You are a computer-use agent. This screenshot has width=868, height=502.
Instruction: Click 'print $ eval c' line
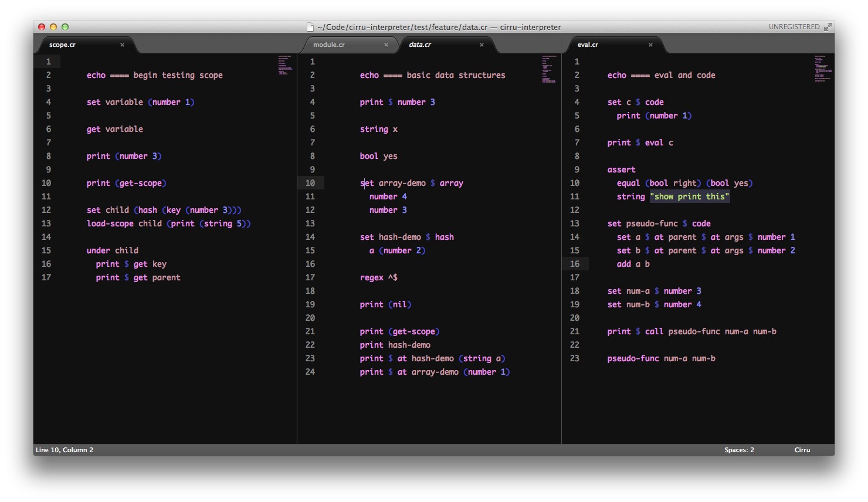[x=640, y=143]
